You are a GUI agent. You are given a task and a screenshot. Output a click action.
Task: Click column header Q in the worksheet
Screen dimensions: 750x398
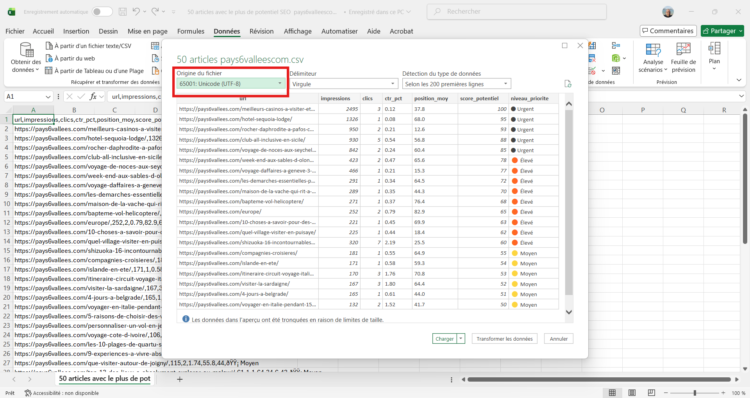[683, 110]
